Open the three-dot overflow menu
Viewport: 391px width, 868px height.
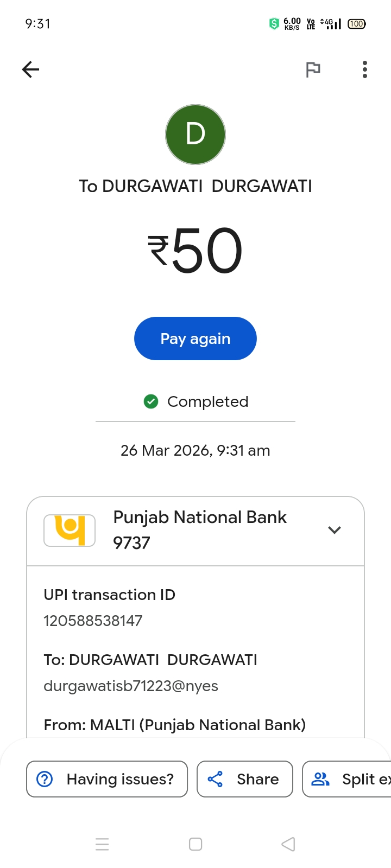click(365, 69)
